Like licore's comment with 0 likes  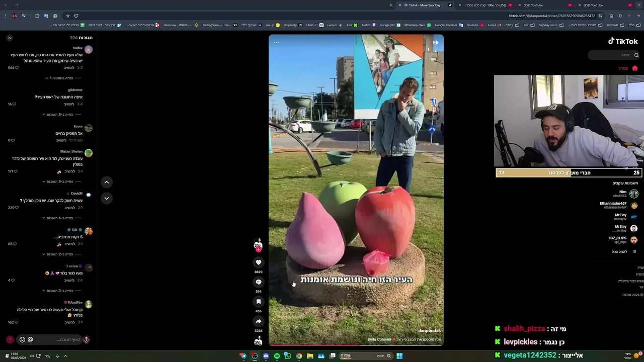[13, 140]
